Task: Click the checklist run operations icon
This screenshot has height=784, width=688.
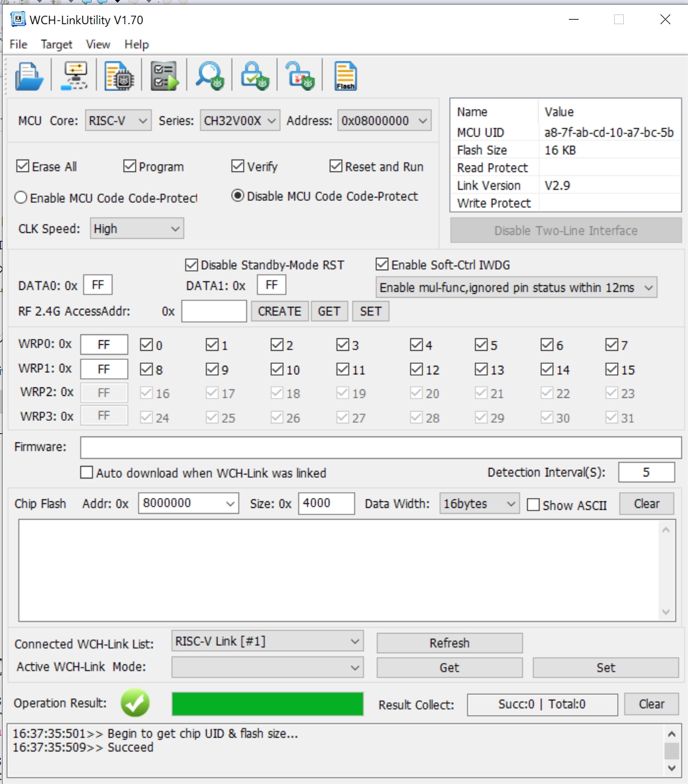Action: coord(164,76)
